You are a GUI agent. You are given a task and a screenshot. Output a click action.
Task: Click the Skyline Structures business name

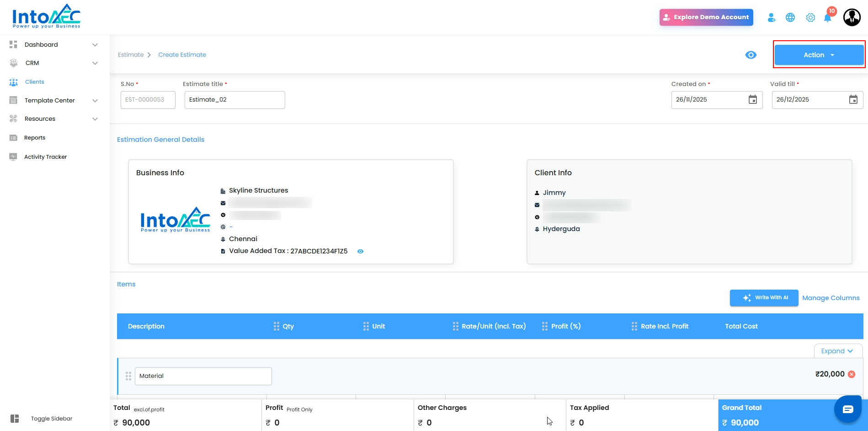point(259,190)
